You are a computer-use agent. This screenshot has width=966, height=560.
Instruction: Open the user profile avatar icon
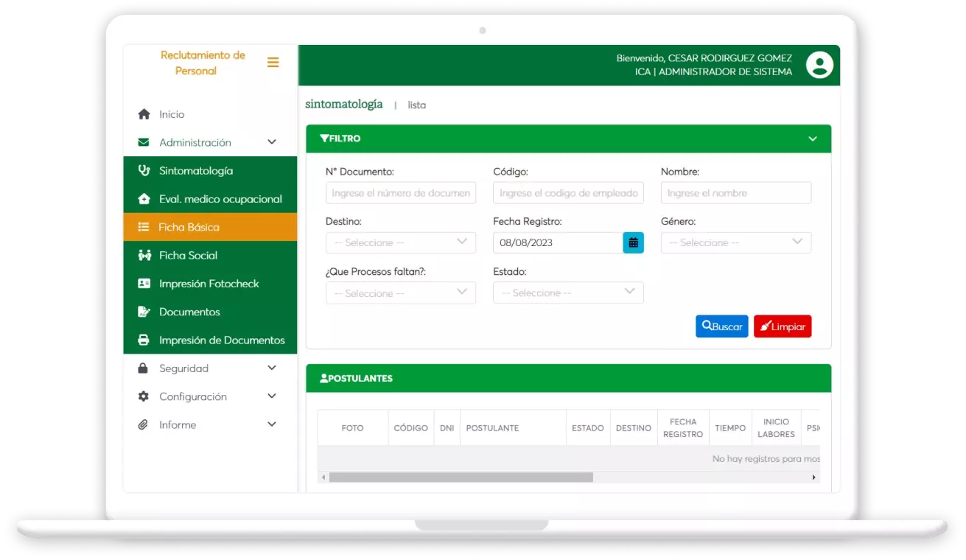pyautogui.click(x=819, y=65)
